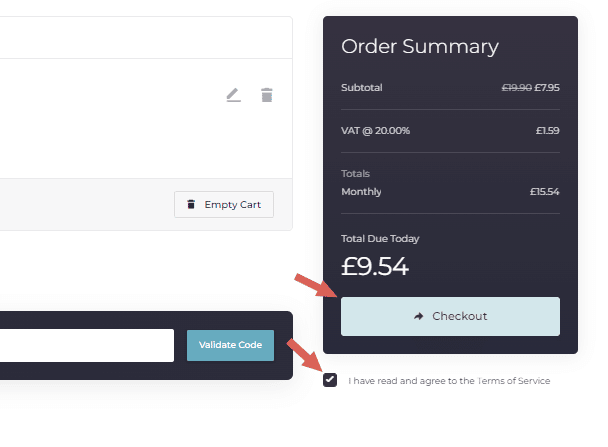Viewport: 608px width, 447px height.
Task: Click the Monthly totals label
Action: [x=361, y=192]
